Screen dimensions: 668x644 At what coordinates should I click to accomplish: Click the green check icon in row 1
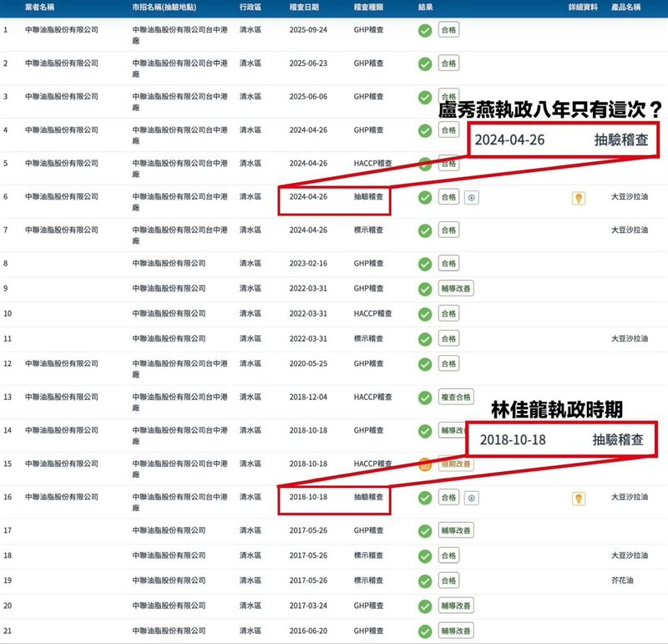click(425, 31)
